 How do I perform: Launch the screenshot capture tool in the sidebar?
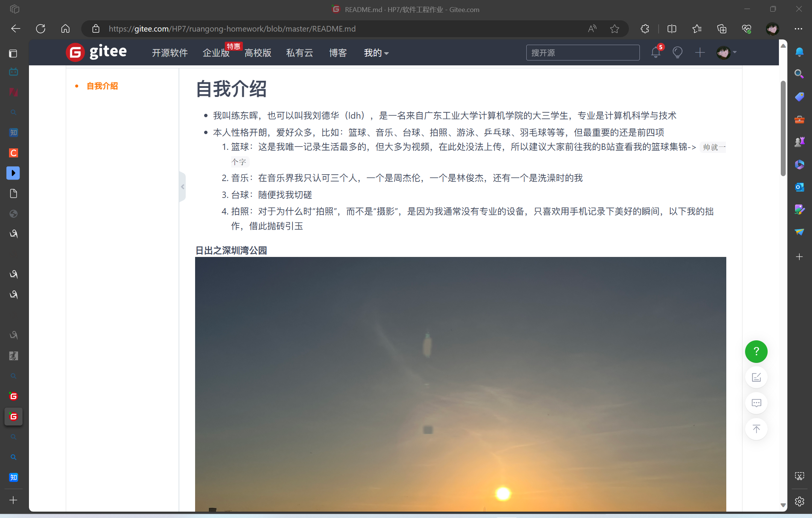pos(799,476)
